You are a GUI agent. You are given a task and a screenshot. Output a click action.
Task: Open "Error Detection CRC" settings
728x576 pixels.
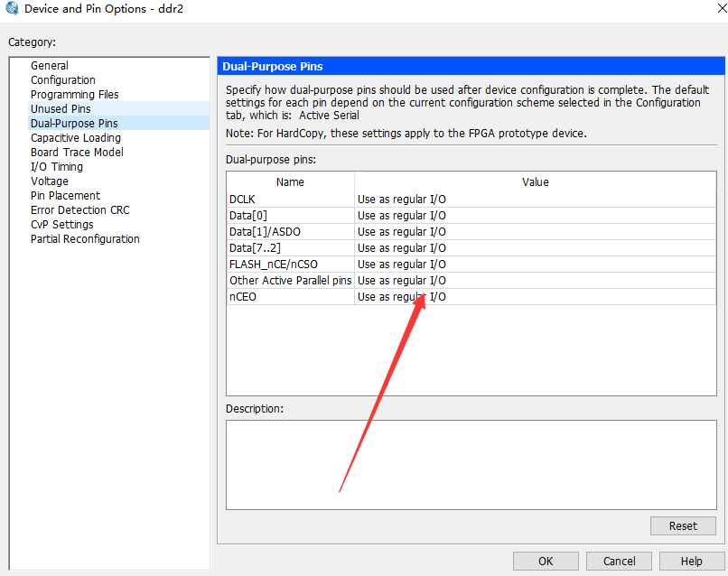79,209
